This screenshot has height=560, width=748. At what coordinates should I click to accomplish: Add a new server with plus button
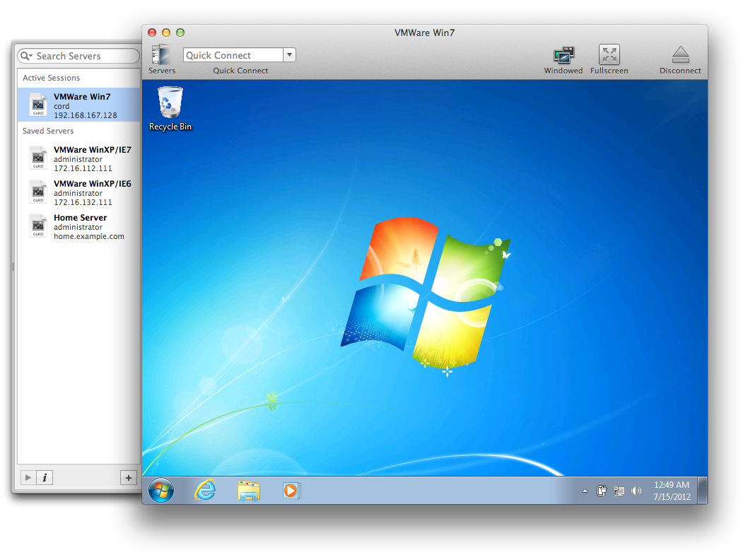point(129,477)
